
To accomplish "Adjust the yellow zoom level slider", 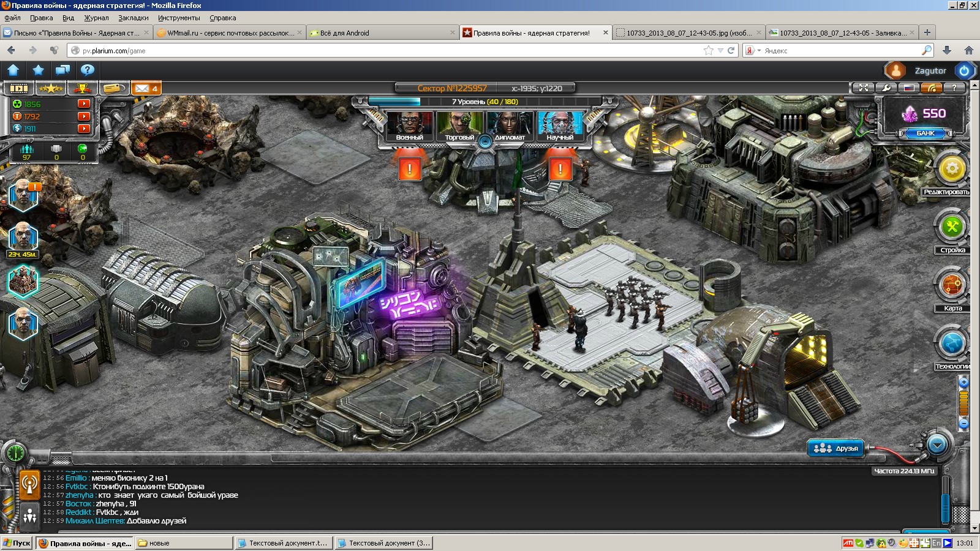I will click(963, 403).
